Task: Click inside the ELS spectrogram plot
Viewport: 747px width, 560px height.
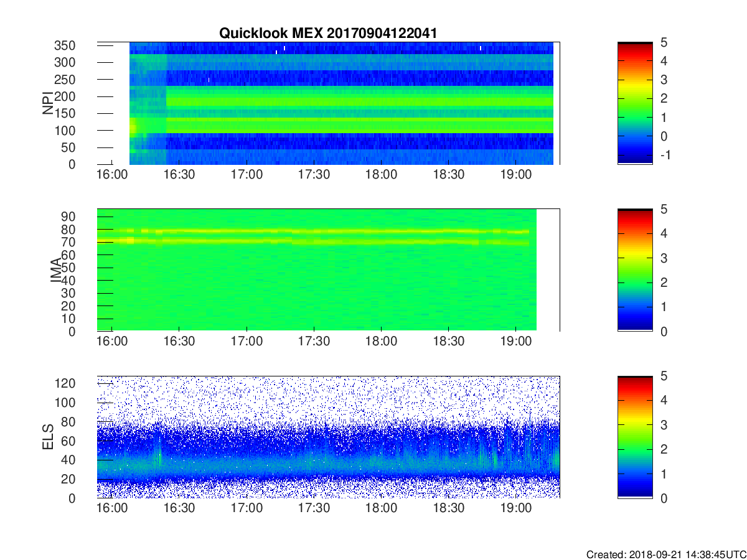Action: (328, 437)
